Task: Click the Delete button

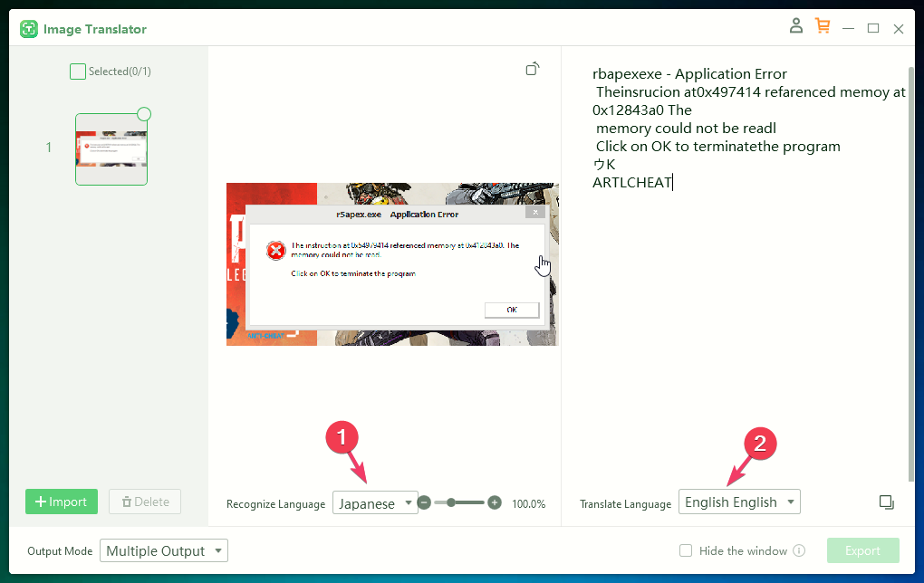Action: coord(145,502)
